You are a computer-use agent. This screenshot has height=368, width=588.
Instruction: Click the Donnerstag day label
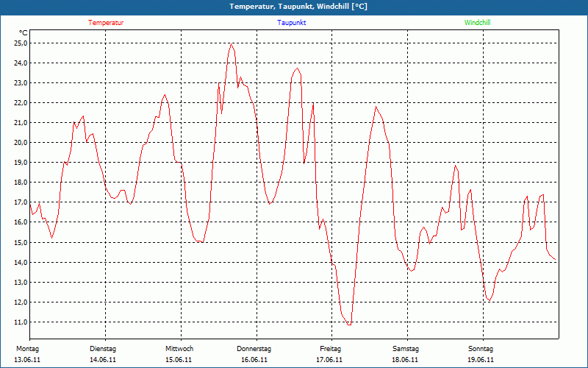pyautogui.click(x=254, y=349)
